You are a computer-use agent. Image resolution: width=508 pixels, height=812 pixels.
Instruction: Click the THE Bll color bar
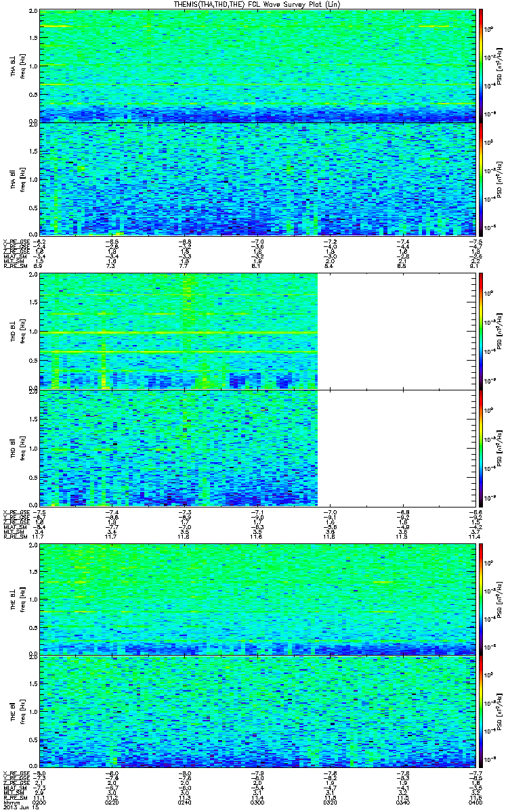[x=482, y=710]
